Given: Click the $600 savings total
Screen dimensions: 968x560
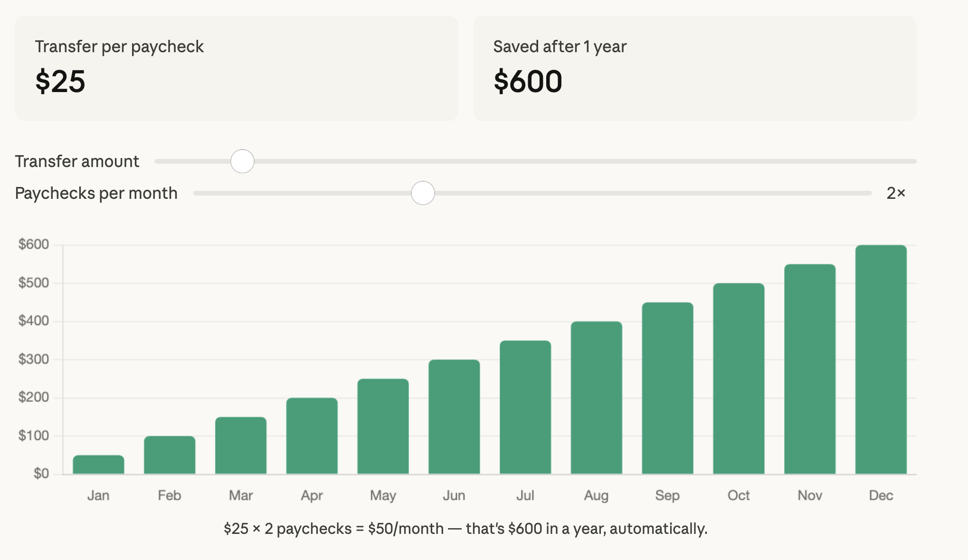Looking at the screenshot, I should (x=528, y=82).
